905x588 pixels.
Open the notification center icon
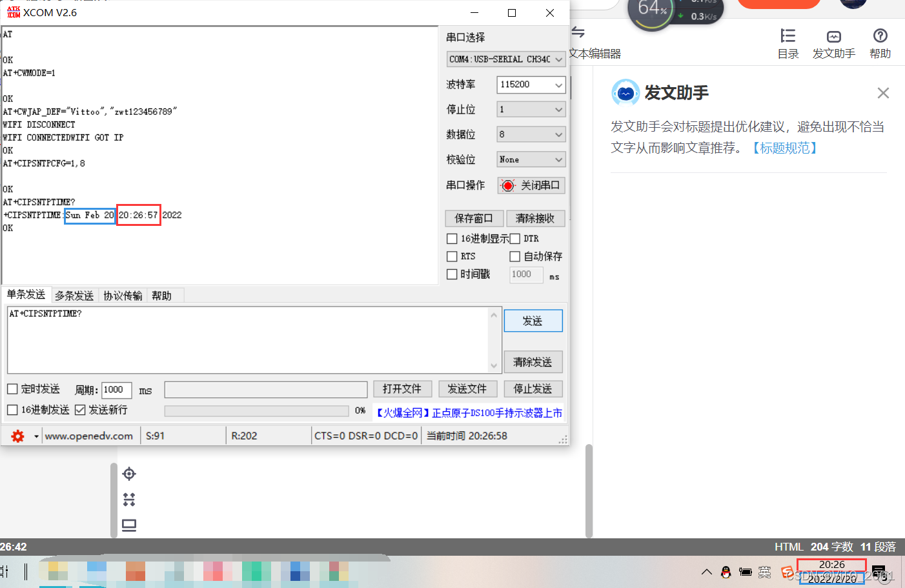pyautogui.click(x=879, y=572)
